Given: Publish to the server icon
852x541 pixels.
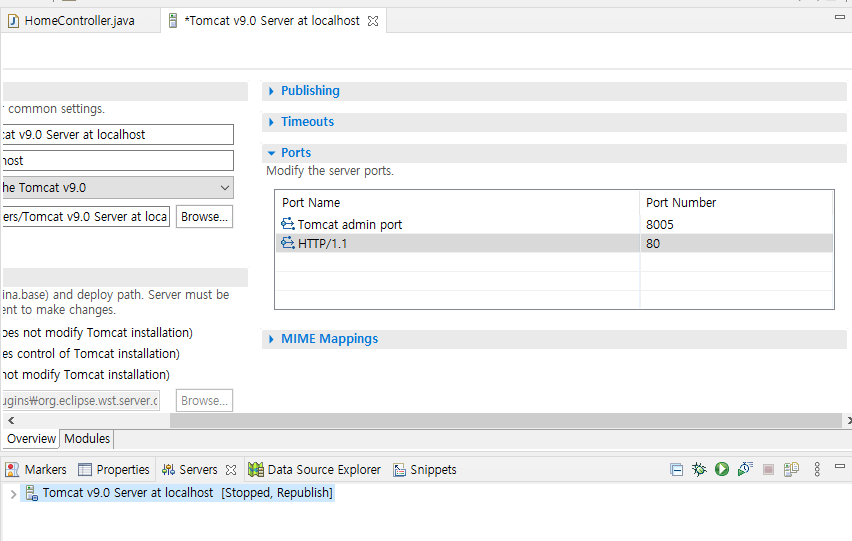Looking at the screenshot, I should 791,469.
